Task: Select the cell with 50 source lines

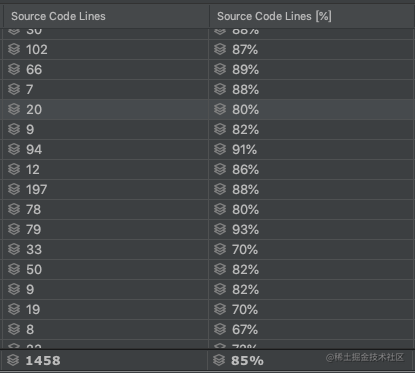Action: pos(106,269)
